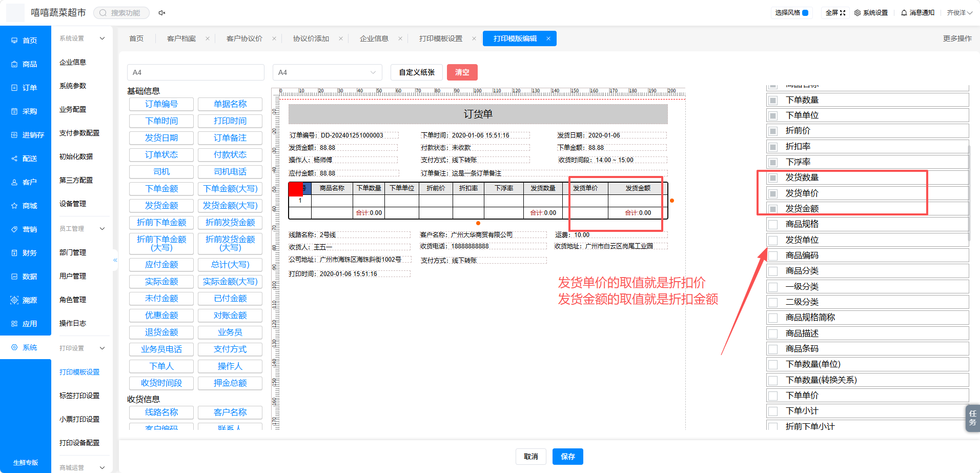The image size is (980, 473).
Task: Click the 自定义纸张 custom paper button
Action: (x=417, y=72)
